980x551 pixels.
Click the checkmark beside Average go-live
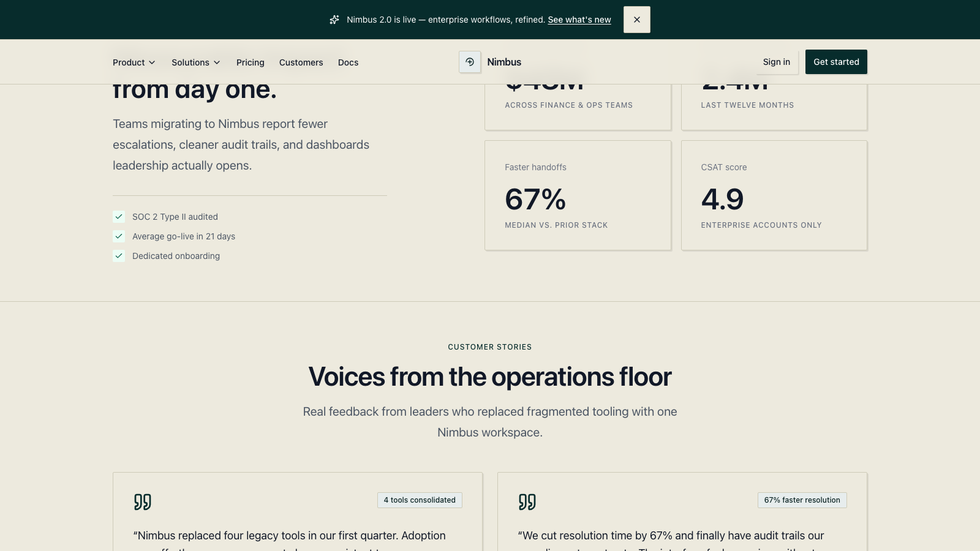pos(119,236)
